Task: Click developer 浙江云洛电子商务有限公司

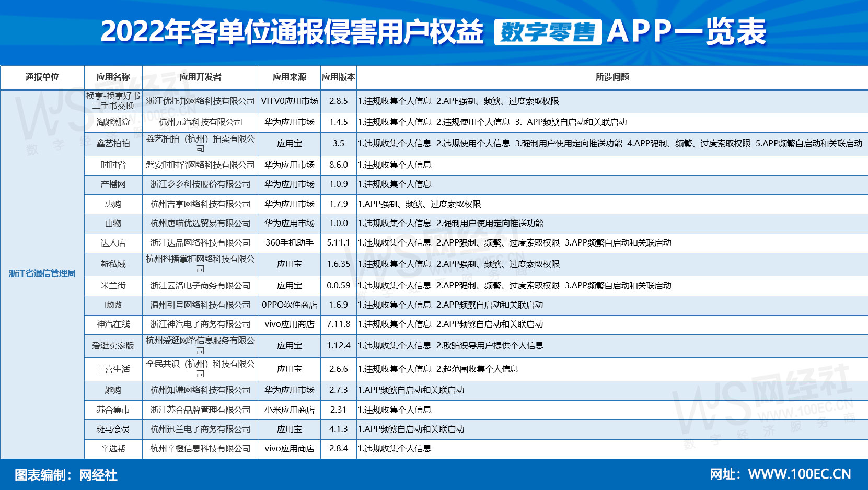Action: tap(201, 286)
